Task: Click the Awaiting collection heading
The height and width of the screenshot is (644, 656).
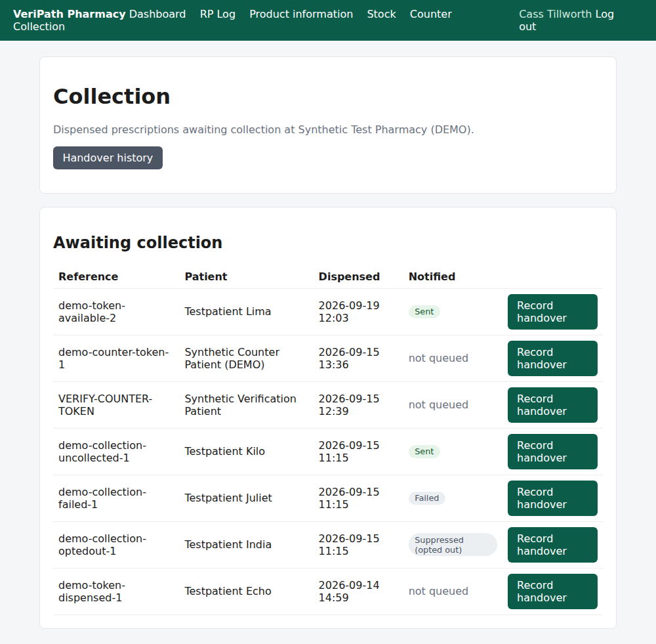Action: point(138,242)
